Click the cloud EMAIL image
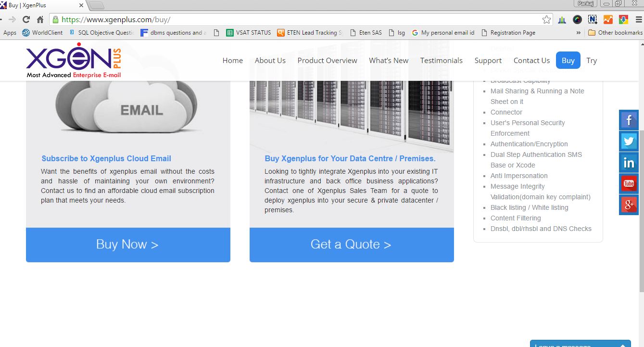 pyautogui.click(x=127, y=107)
